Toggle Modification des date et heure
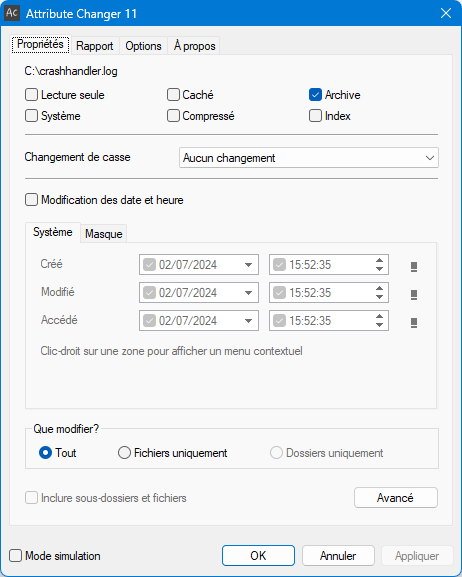 [x=31, y=200]
